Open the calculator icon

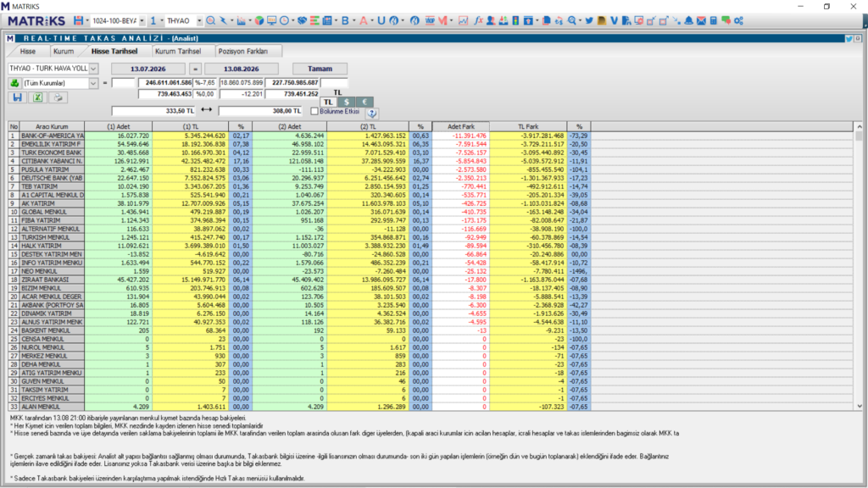coord(714,20)
